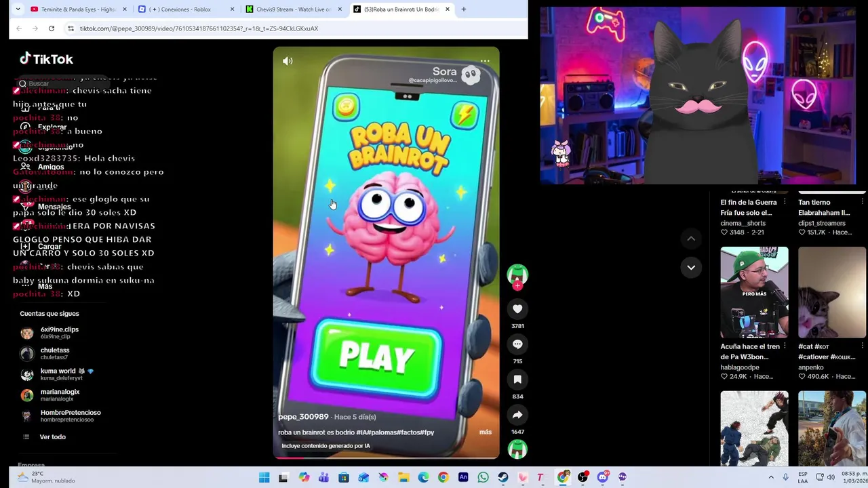Expand the caption with the 'más' link
The width and height of the screenshot is (868, 488).
486,432
